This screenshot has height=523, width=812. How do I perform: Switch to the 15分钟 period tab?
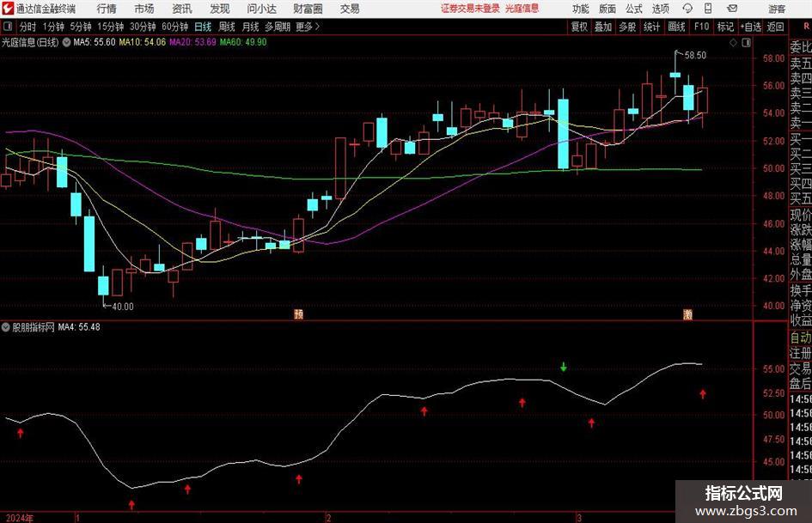pyautogui.click(x=111, y=27)
